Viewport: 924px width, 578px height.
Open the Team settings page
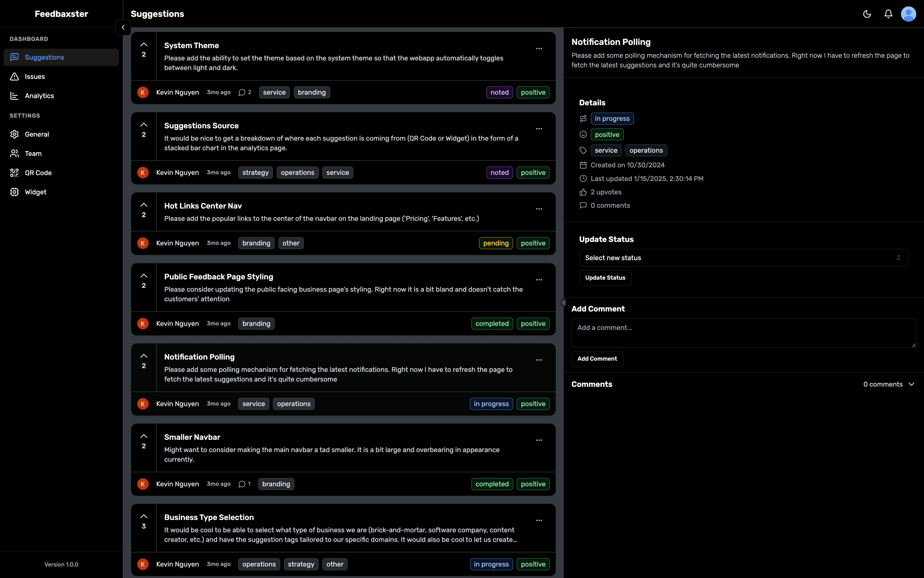point(33,153)
